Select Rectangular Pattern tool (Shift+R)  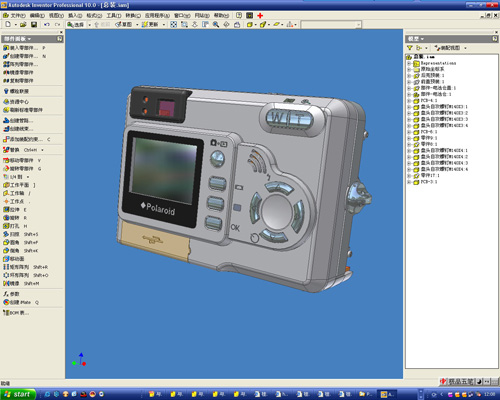pyautogui.click(x=26, y=267)
